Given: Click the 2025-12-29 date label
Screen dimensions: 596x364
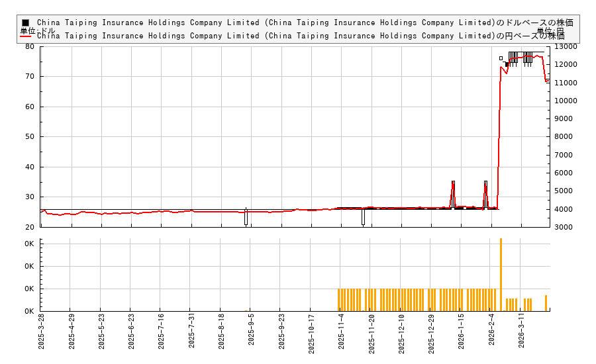Looking at the screenshot, I should click(x=431, y=334).
